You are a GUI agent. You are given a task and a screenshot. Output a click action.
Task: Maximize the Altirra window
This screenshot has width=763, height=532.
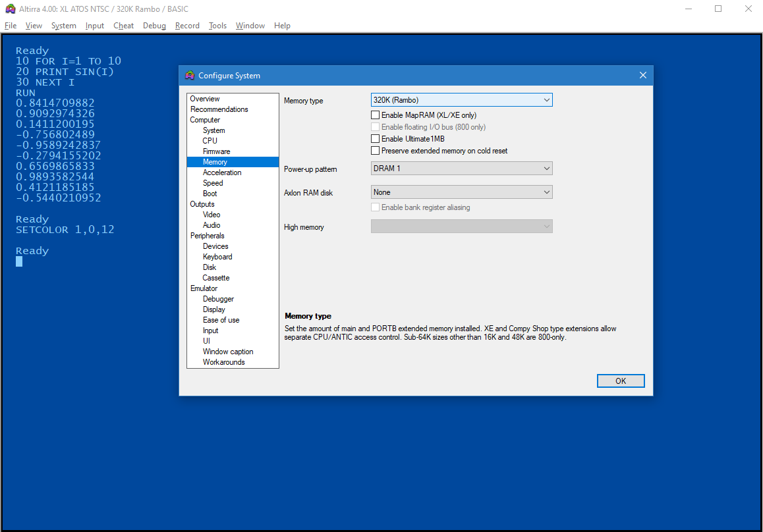tap(718, 9)
